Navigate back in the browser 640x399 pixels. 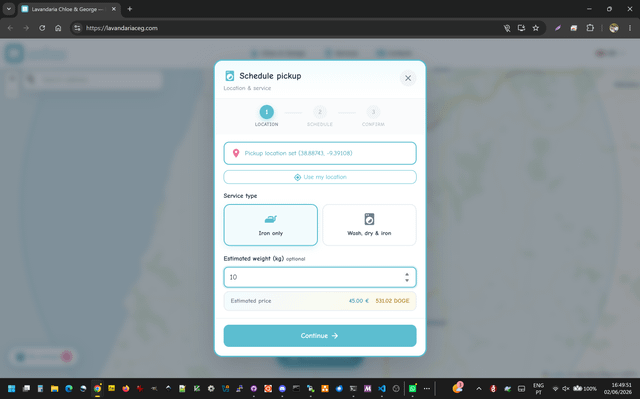pos(10,28)
